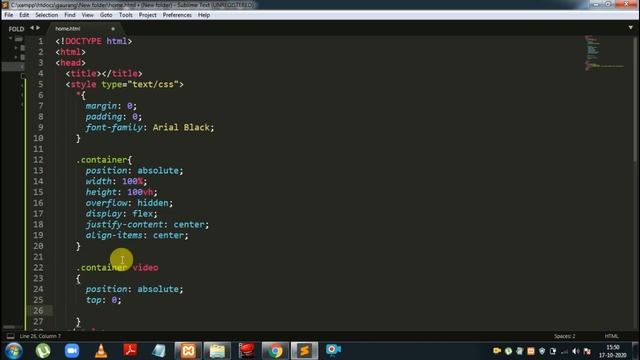Open the Selection menu
Viewport: 640px width, 360px height.
[x=47, y=15]
